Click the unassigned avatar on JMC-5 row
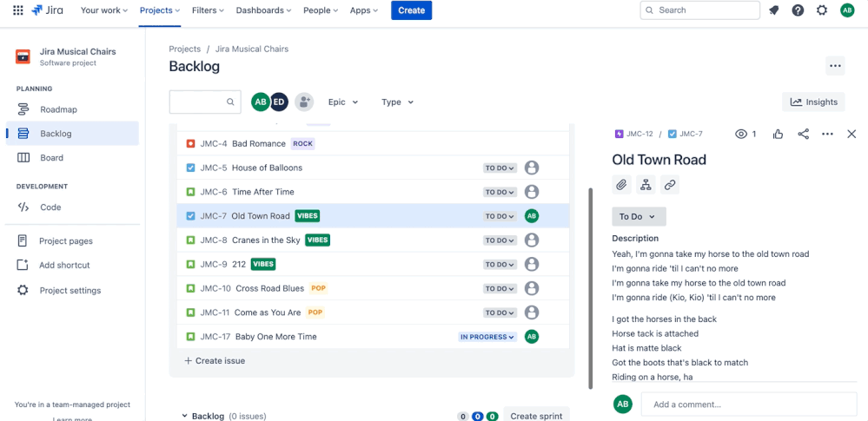 pyautogui.click(x=532, y=168)
